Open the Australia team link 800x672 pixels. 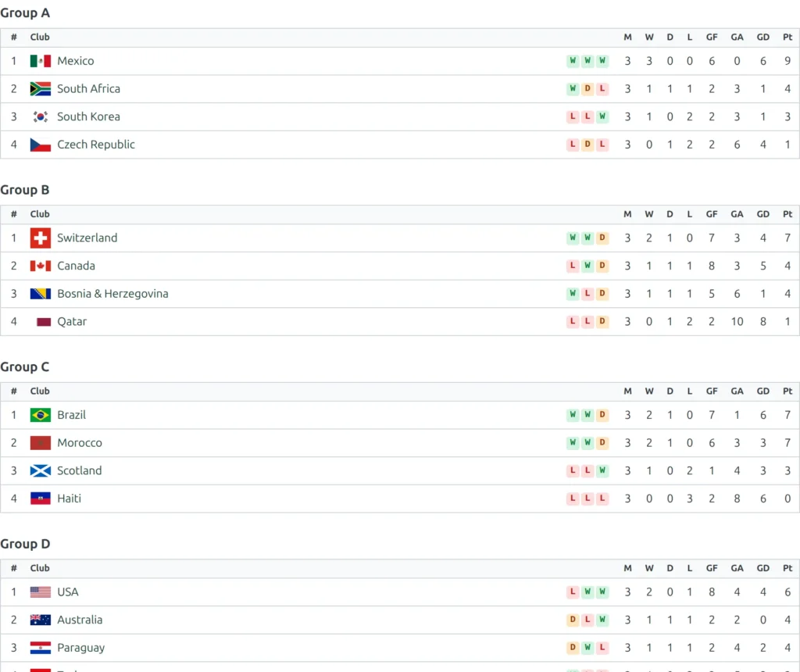[x=80, y=620]
